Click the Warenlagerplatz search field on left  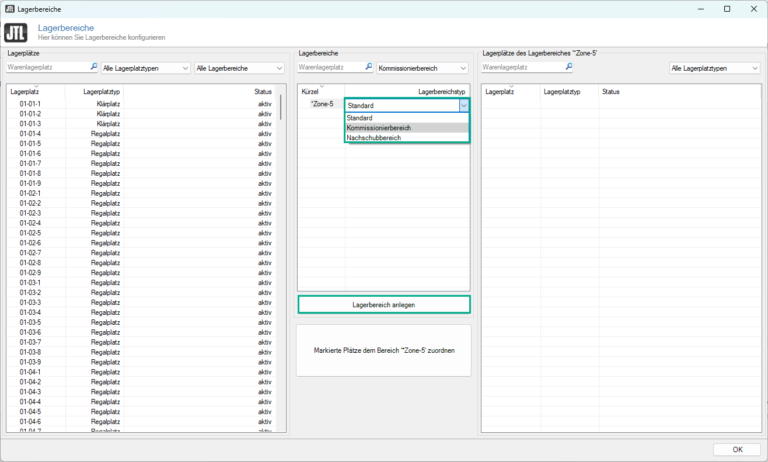tap(48, 68)
